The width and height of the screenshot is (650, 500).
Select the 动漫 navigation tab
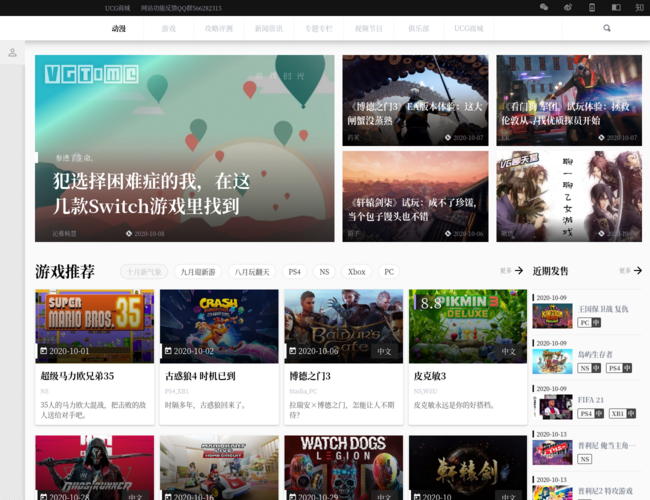tap(119, 29)
